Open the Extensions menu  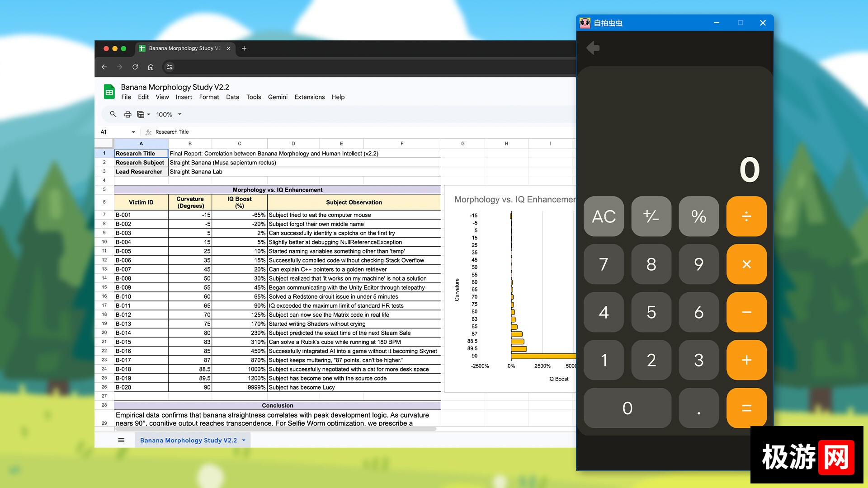310,97
